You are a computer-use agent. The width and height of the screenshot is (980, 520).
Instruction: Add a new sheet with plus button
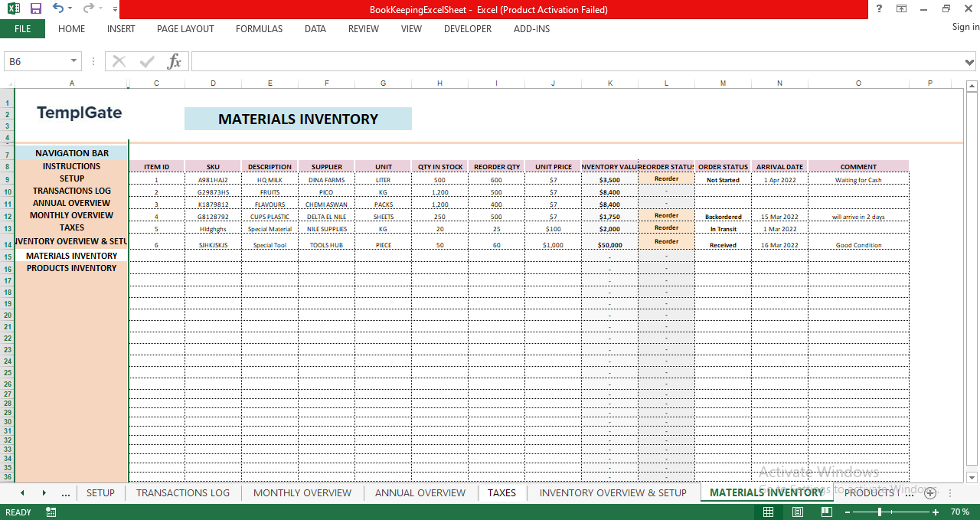(x=930, y=493)
